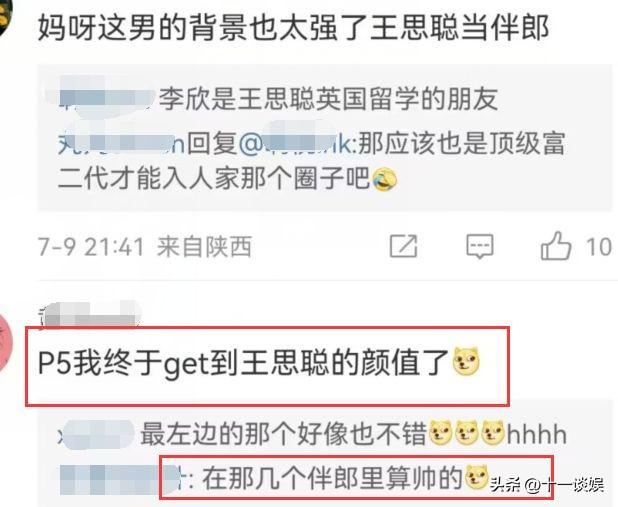This screenshot has width=618, height=507.
Task: Open top commenter's avatar
Action: 6,17
